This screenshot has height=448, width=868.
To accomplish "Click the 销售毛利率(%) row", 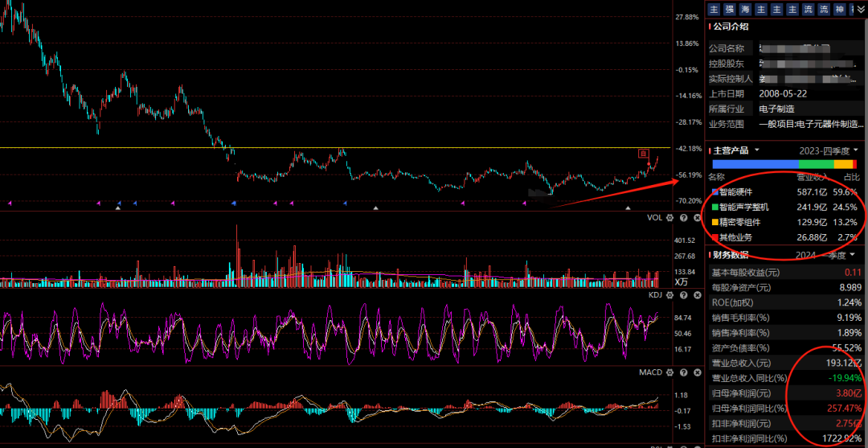I will [787, 318].
